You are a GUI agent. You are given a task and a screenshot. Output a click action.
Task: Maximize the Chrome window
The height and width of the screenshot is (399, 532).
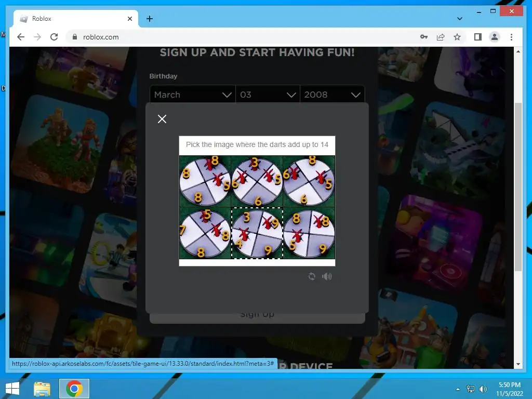tap(493, 11)
